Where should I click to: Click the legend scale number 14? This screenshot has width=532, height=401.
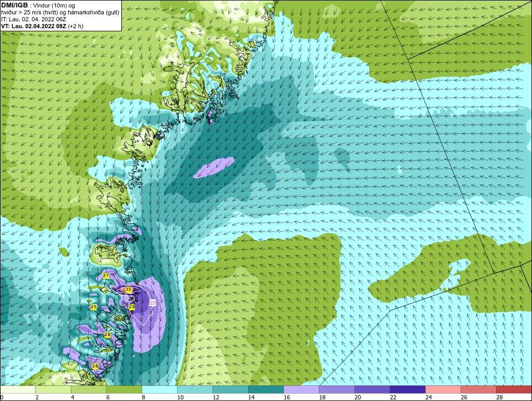coord(251,397)
